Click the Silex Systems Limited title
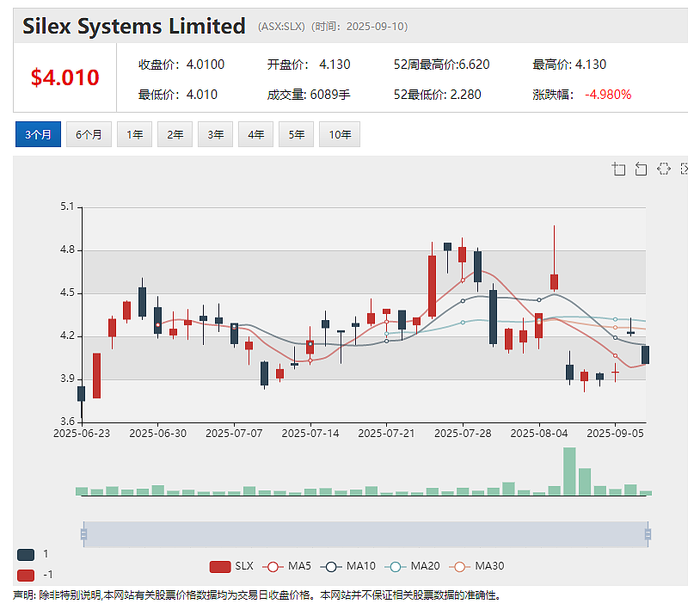Viewport: 700px width, 616px height. (134, 26)
